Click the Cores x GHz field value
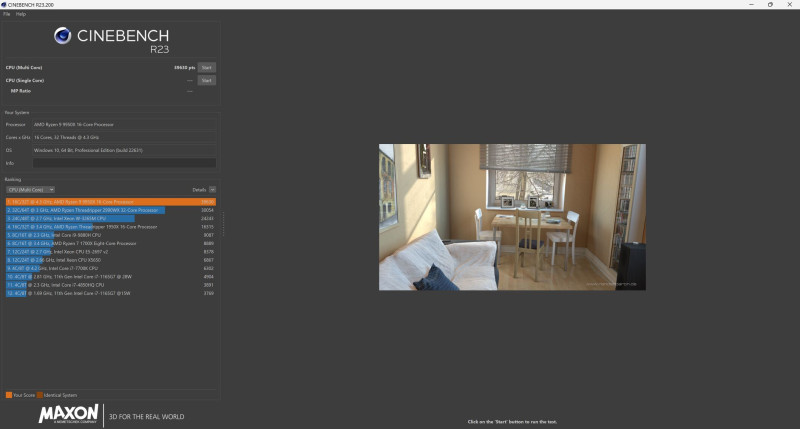This screenshot has height=429, width=800. point(124,137)
